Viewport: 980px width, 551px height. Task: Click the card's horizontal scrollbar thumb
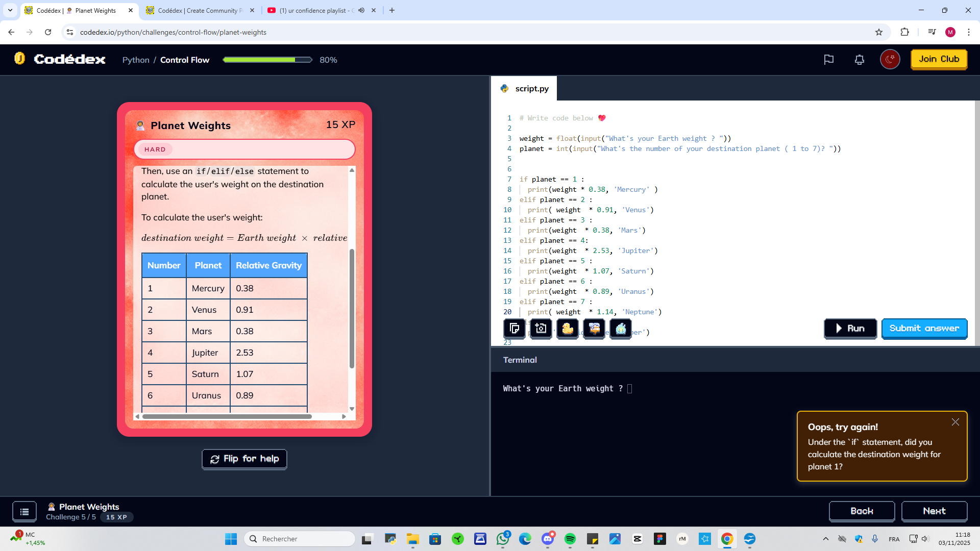[x=227, y=416]
